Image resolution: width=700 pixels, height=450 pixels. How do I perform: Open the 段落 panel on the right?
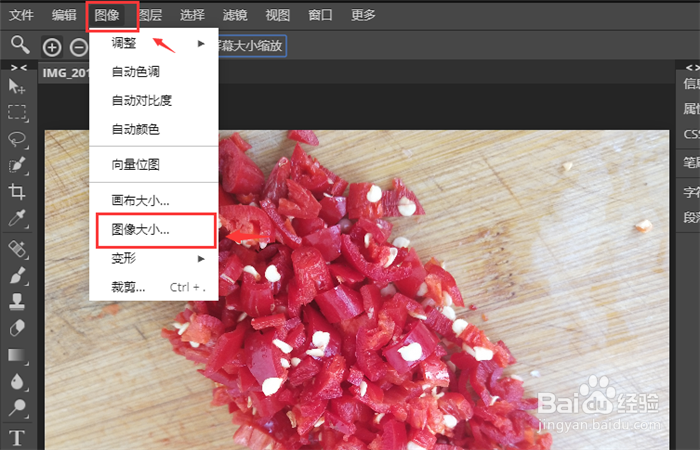click(691, 217)
